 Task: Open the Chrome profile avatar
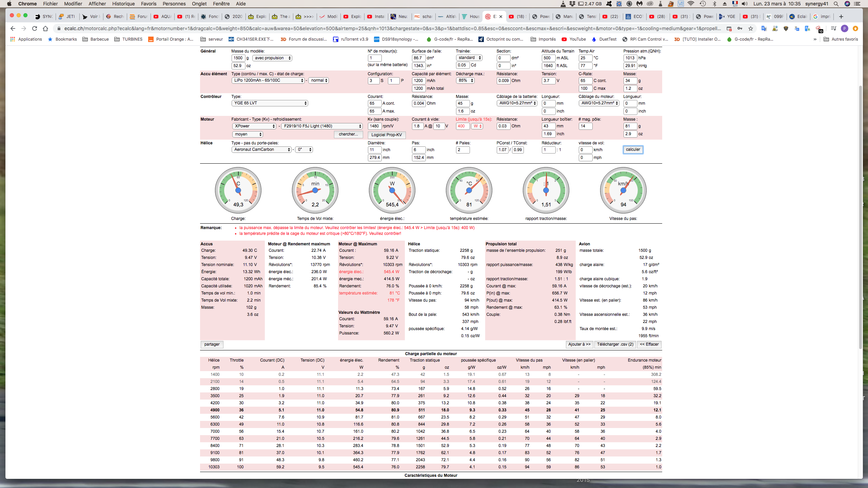point(845,28)
